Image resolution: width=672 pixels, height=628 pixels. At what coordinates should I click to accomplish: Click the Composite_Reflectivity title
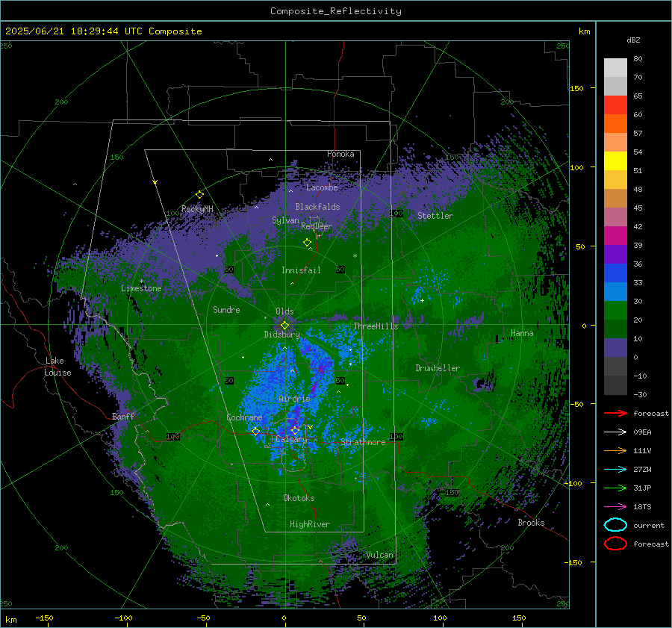[336, 11]
